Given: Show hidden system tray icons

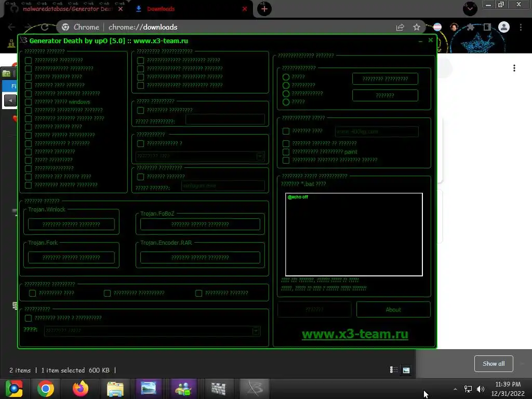Looking at the screenshot, I should pos(455,389).
